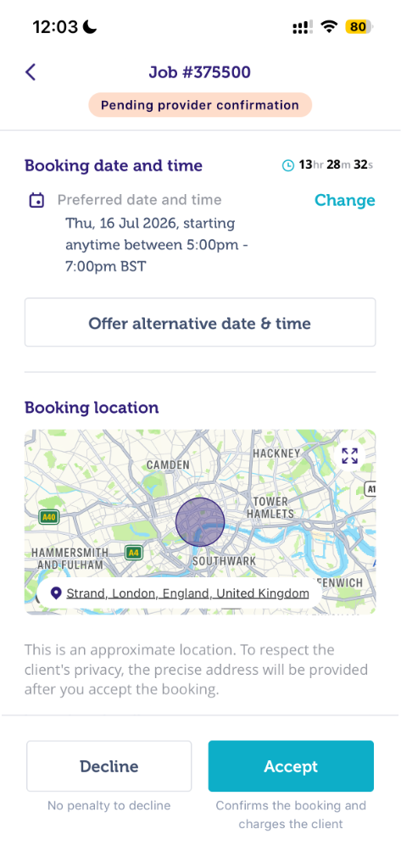Tap the location pin icon

pyautogui.click(x=55, y=593)
